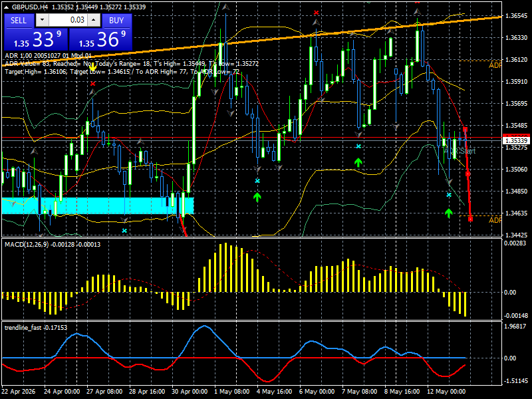This screenshot has width=532, height=399.
Task: Click the bottom red square on projection line
Action: point(470,219)
